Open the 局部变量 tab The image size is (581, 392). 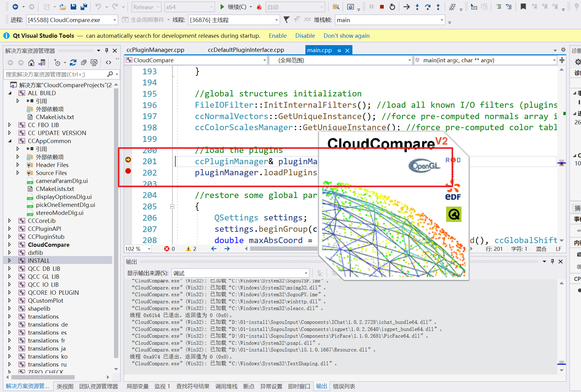tap(137, 386)
